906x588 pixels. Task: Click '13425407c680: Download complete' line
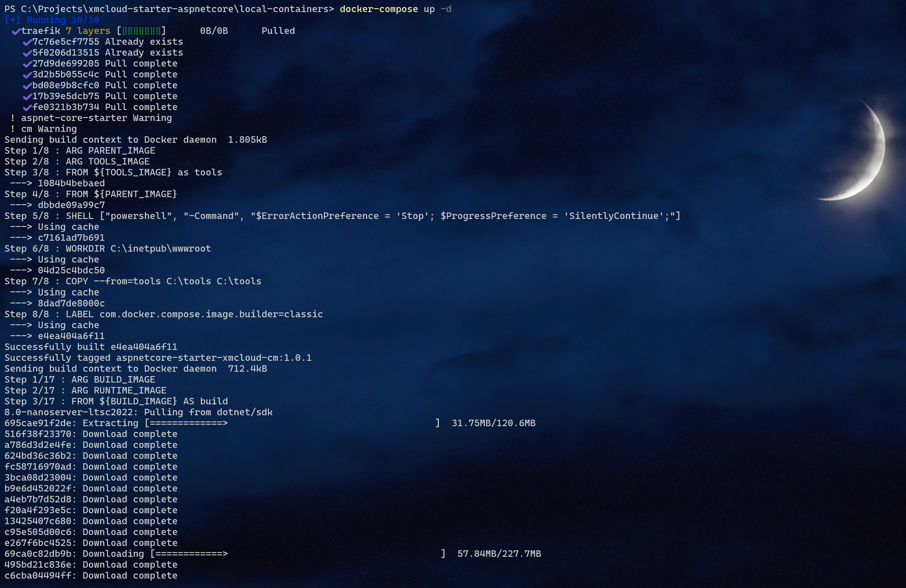click(x=91, y=521)
